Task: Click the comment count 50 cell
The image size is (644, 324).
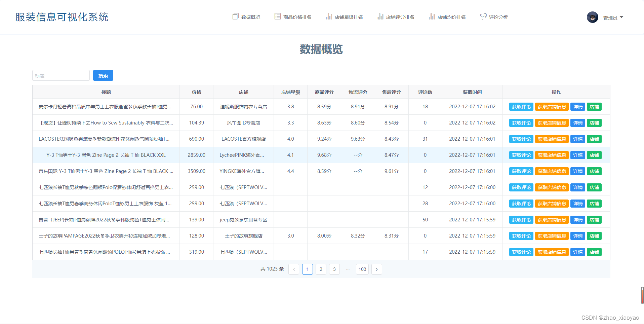Action: click(425, 220)
